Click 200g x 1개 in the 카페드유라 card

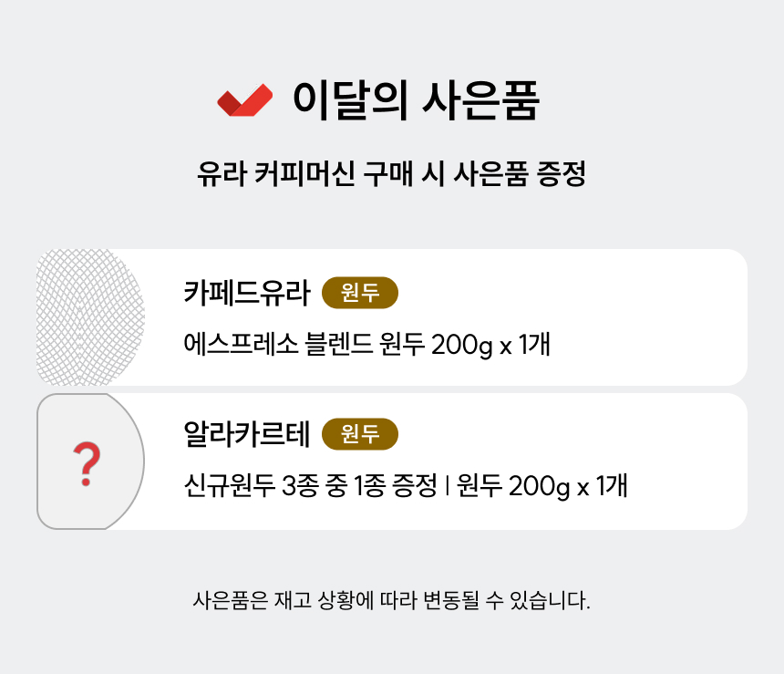[490, 346]
